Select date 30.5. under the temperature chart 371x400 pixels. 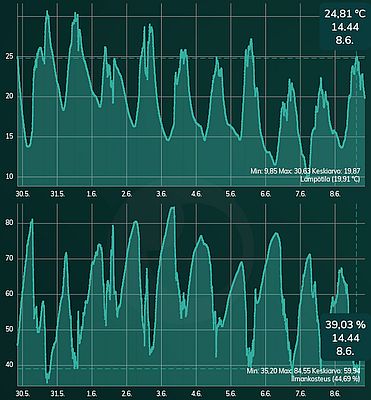coord(23,194)
